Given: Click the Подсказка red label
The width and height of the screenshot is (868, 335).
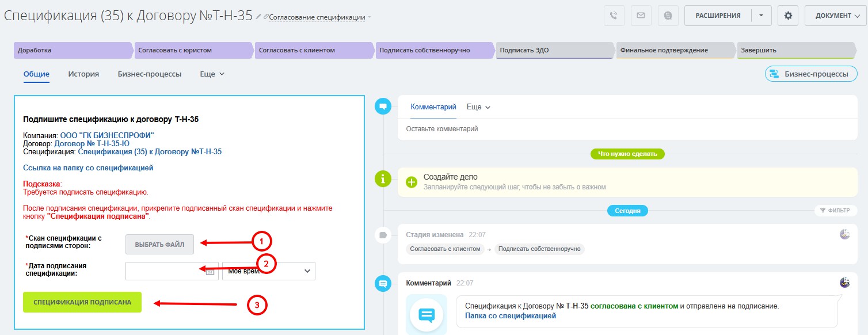Looking at the screenshot, I should 41,184.
